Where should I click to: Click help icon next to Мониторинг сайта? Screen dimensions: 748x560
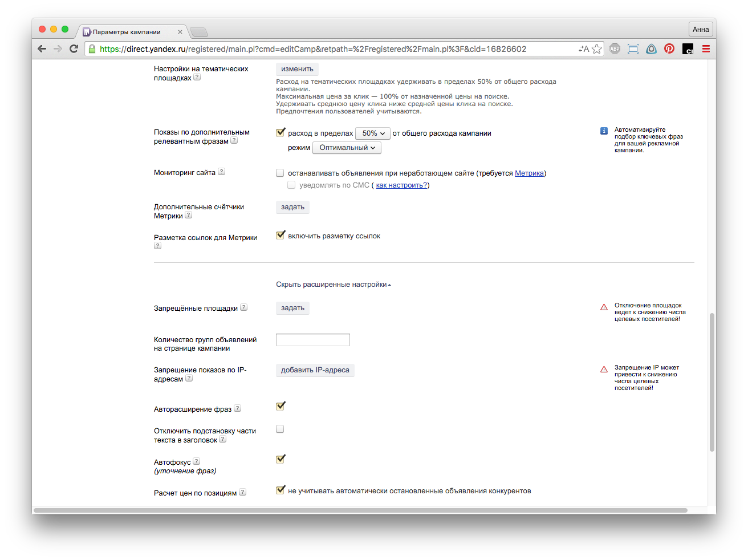click(222, 172)
